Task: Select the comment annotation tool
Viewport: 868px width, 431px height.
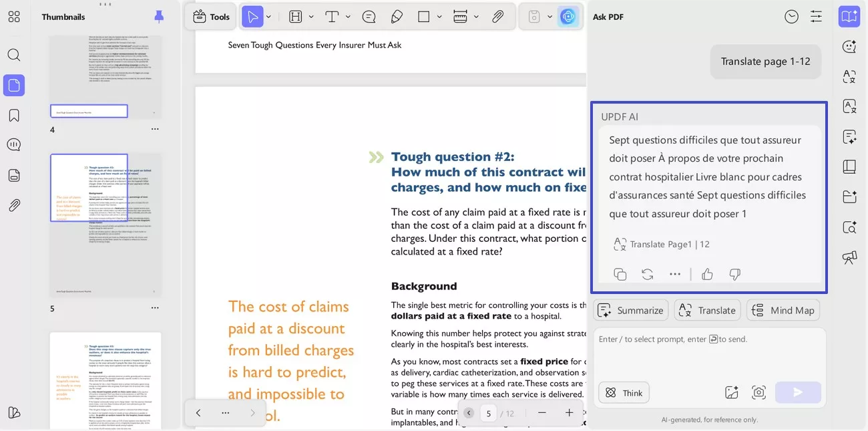Action: pos(369,17)
